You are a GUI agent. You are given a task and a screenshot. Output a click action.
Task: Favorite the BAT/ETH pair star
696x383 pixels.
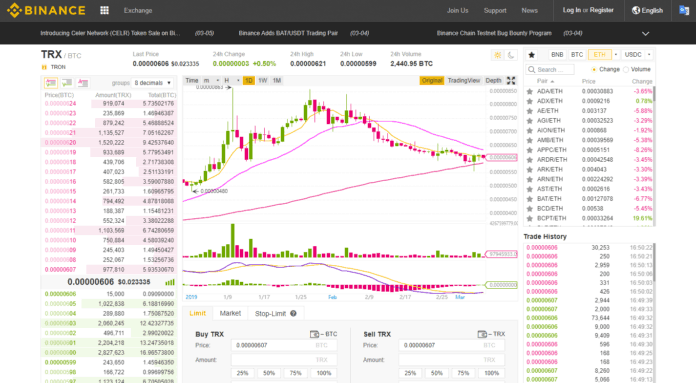click(x=530, y=199)
